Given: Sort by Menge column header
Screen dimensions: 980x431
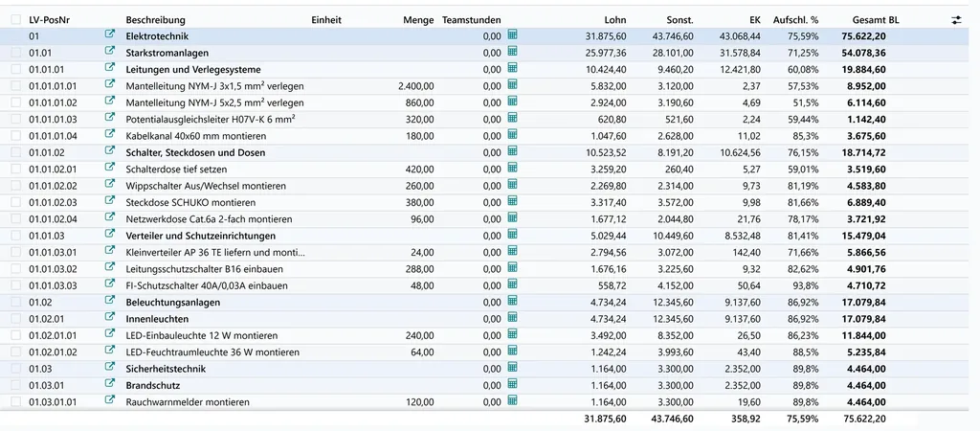Looking at the screenshot, I should (x=418, y=20).
